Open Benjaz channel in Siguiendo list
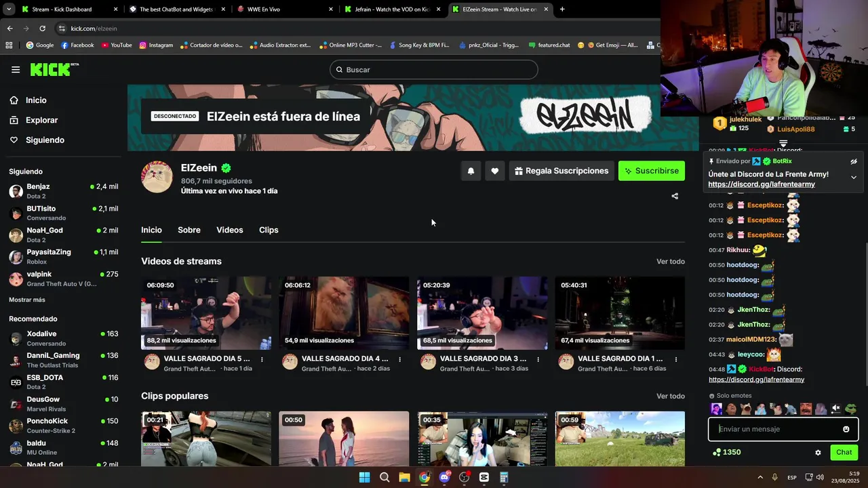This screenshot has width=868, height=488. (63, 191)
